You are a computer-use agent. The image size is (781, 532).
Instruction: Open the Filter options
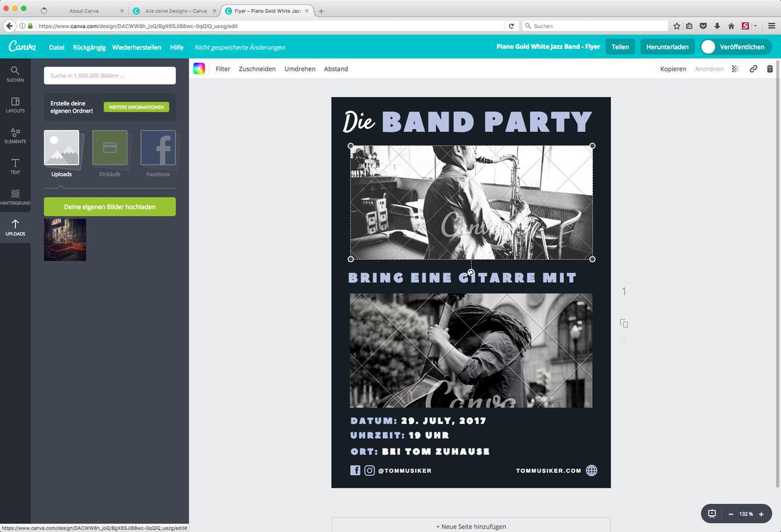click(223, 68)
